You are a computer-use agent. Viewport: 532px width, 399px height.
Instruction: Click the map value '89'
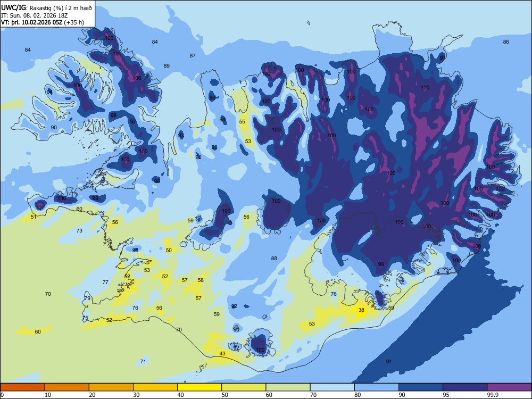coord(167,65)
